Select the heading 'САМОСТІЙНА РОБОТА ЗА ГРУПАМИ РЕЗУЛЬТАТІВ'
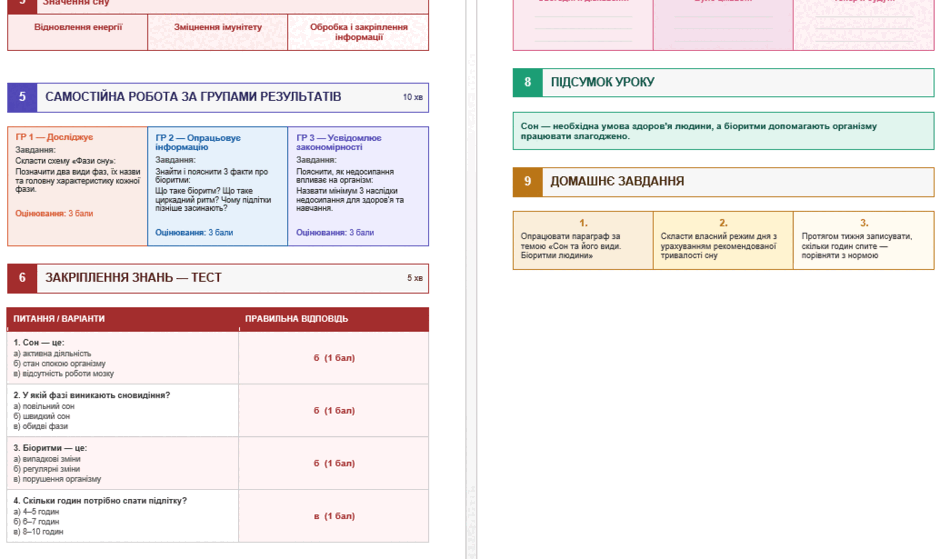The image size is (940, 559). (x=193, y=97)
